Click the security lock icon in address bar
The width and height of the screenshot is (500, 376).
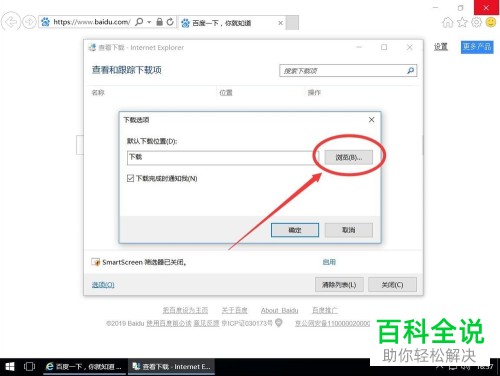click(159, 22)
